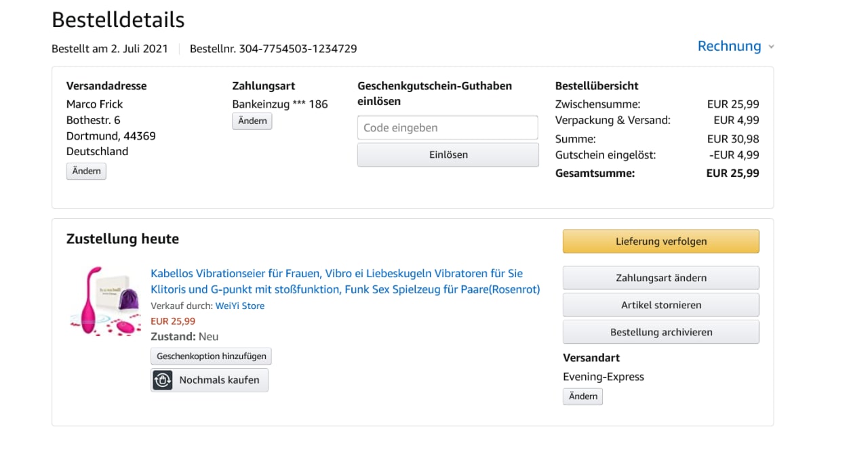
Task: Click Ändern under Versandadresse
Action: [86, 171]
